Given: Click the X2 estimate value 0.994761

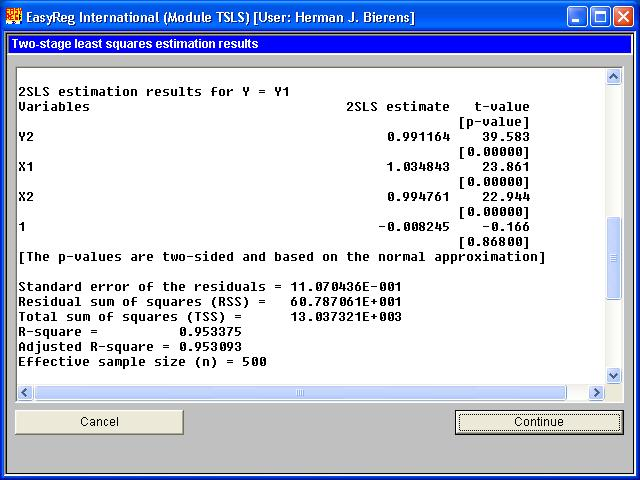Looking at the screenshot, I should click(x=418, y=197).
